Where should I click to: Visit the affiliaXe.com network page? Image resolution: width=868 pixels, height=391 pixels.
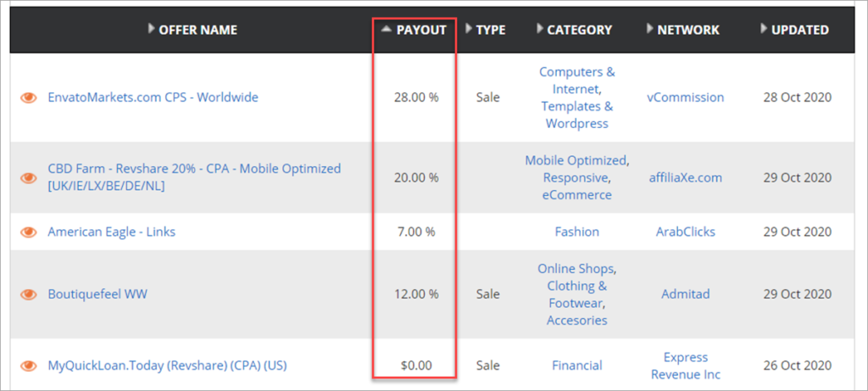[686, 177]
